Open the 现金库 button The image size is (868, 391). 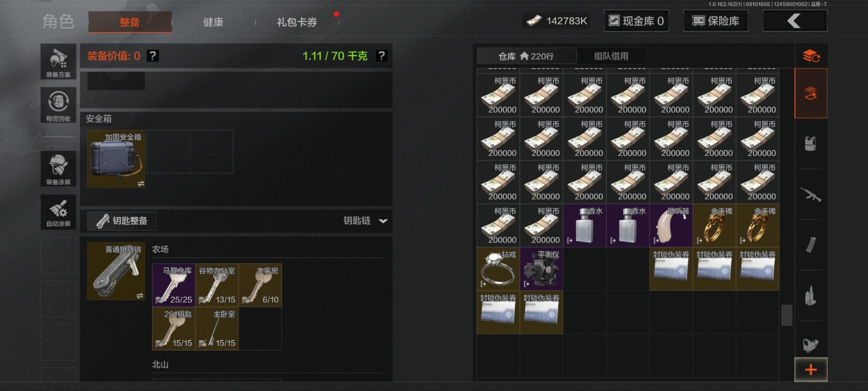click(636, 21)
